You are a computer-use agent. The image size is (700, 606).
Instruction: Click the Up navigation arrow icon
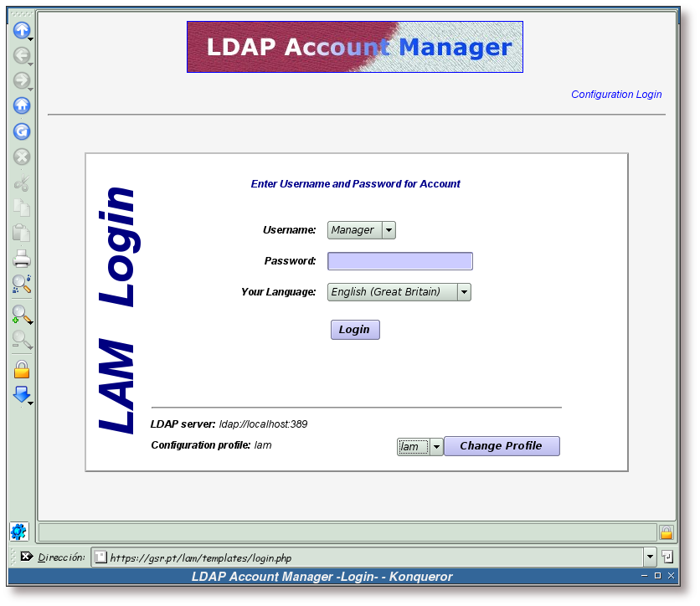click(22, 30)
